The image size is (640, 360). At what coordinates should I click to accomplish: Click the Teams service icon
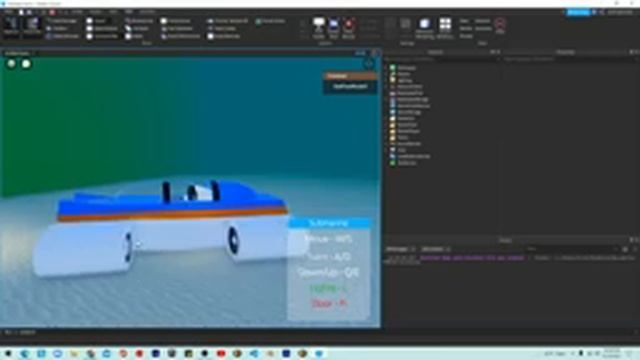click(392, 137)
